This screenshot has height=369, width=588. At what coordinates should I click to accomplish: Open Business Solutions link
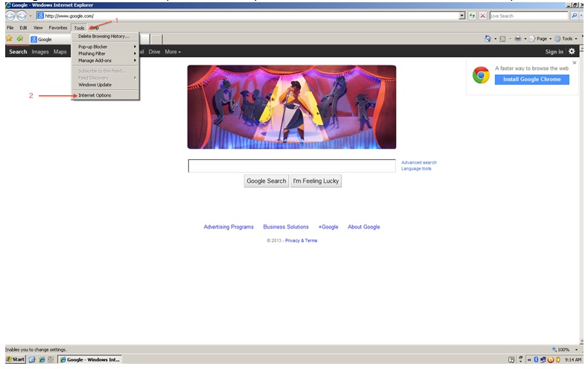286,227
